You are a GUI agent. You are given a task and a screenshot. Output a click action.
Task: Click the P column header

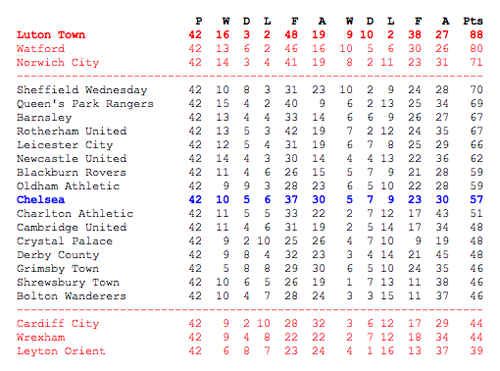tap(199, 21)
